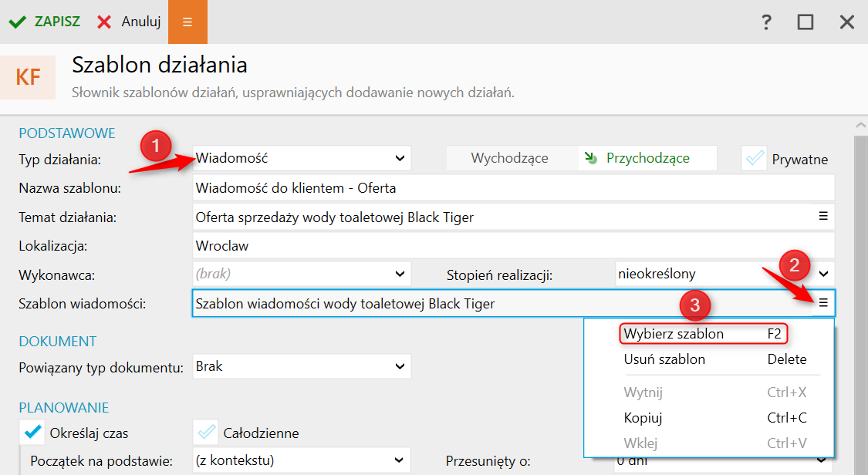
Task: Toggle the Prywatne checkbox
Action: click(x=754, y=159)
